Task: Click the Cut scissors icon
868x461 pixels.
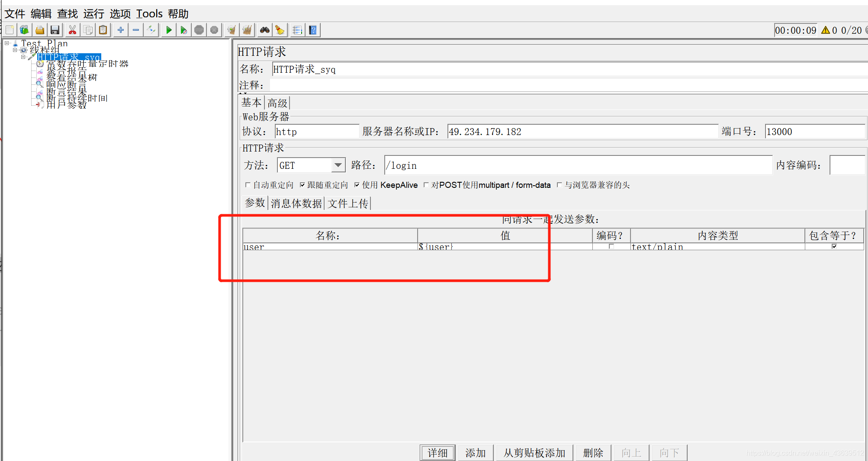Action: [72, 30]
